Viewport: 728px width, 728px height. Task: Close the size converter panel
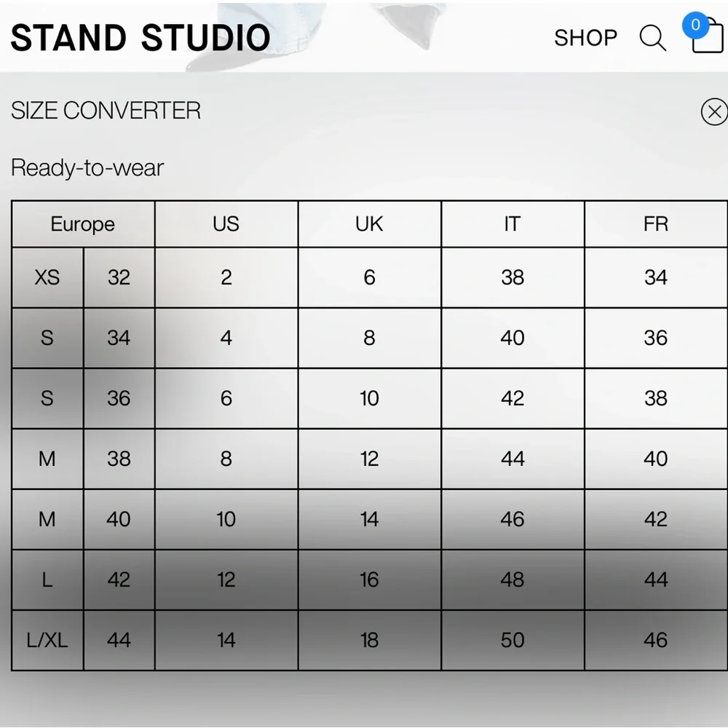[x=714, y=111]
